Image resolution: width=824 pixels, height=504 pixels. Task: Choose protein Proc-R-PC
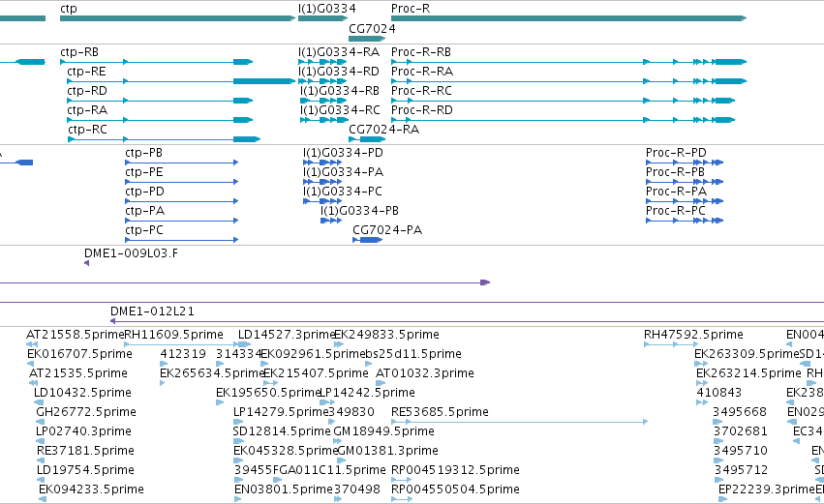tap(685, 221)
